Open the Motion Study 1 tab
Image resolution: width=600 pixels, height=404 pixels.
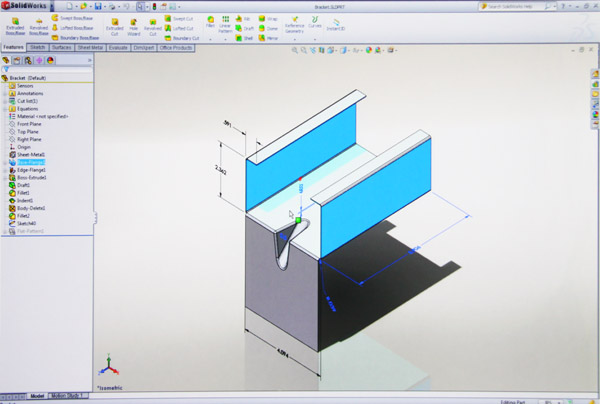pos(67,396)
